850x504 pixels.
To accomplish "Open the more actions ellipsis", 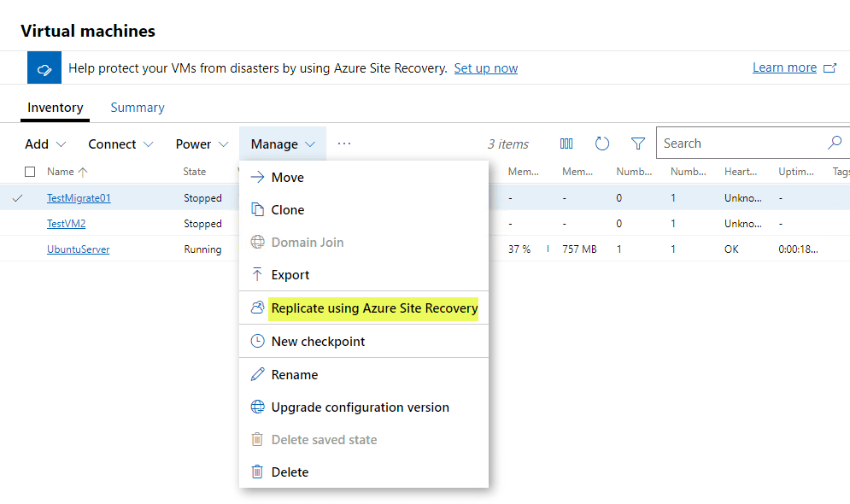I will tap(344, 144).
